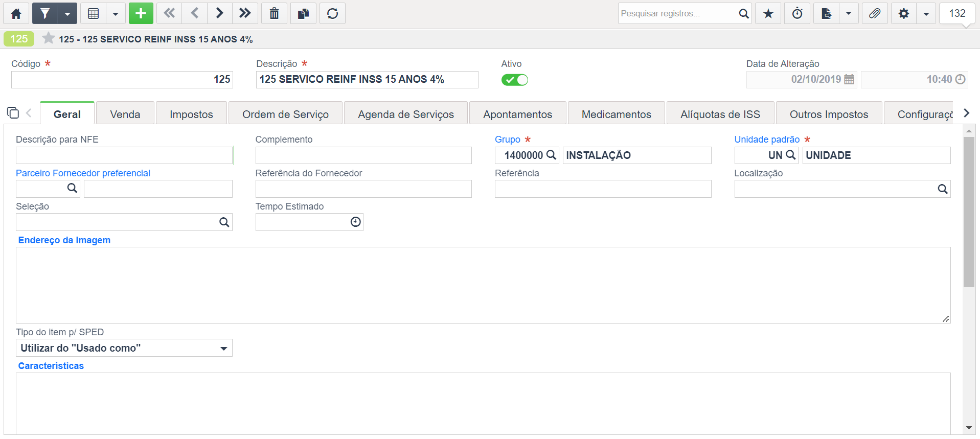Viewport: 980px width, 439px height.
Task: Click the Referência do Fornecedor field
Action: (x=363, y=189)
